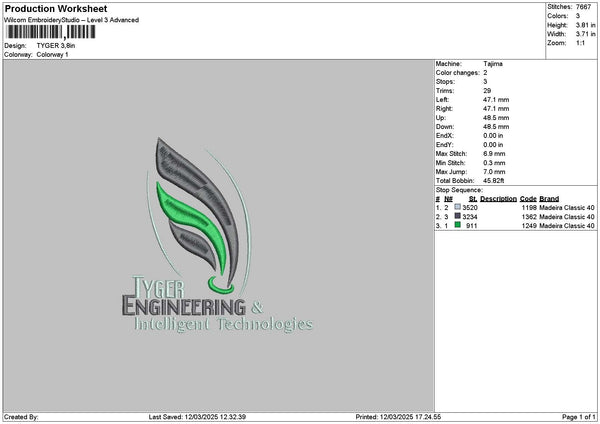Click the Total Bobbin value 45.82ft
The image size is (600, 424).
point(494,181)
